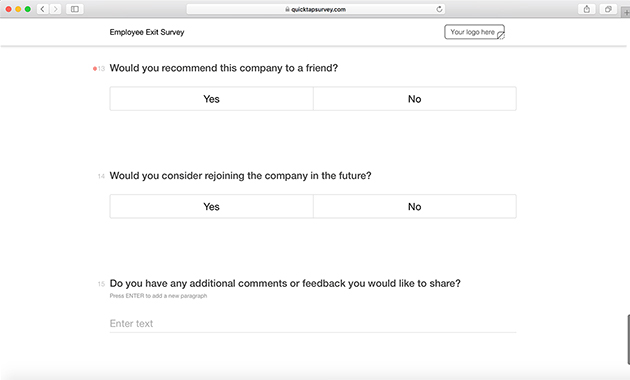This screenshot has height=380, width=630.
Task: Reload the quicktapsurvey.com page
Action: tap(439, 9)
